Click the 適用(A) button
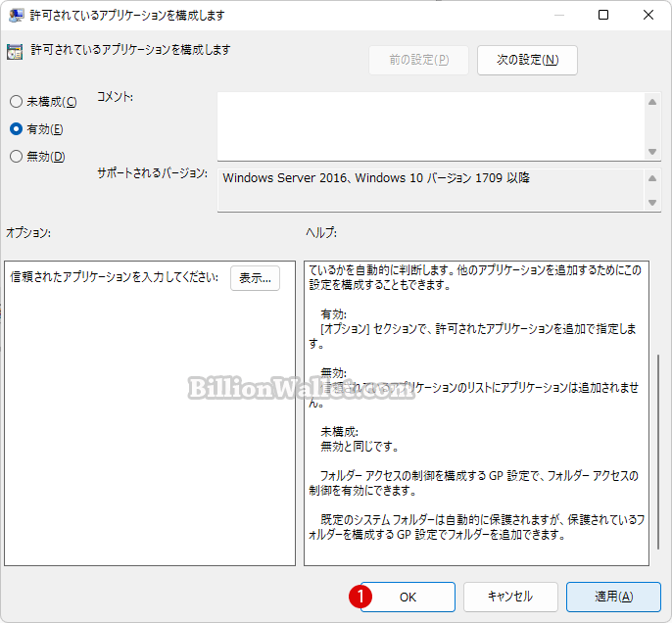 (613, 597)
